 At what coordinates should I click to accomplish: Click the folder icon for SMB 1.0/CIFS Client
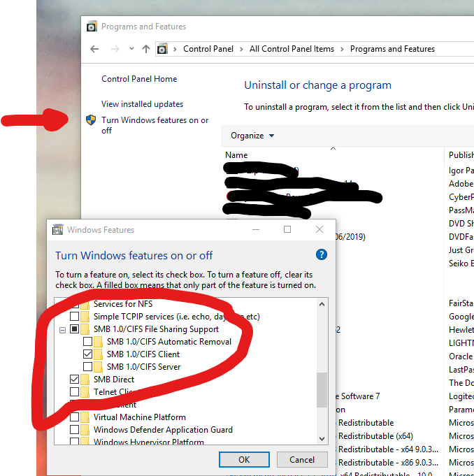pyautogui.click(x=99, y=354)
